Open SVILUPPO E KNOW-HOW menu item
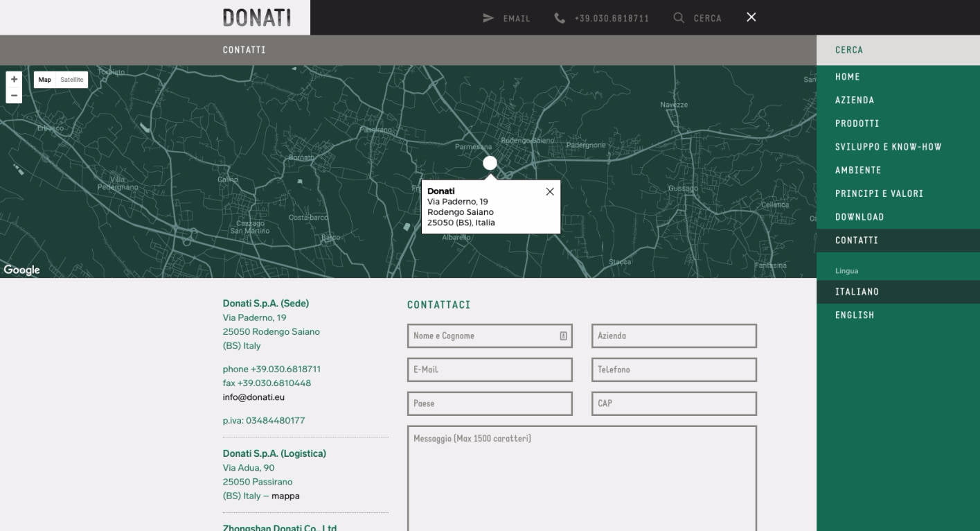The width and height of the screenshot is (980, 531). click(898, 147)
